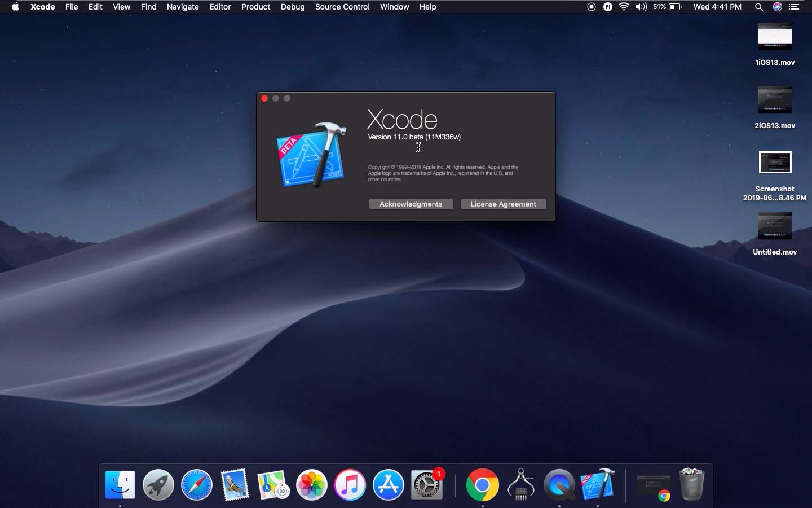Select 1iOS13.mov desktop file
The height and width of the screenshot is (508, 812).
pyautogui.click(x=775, y=45)
